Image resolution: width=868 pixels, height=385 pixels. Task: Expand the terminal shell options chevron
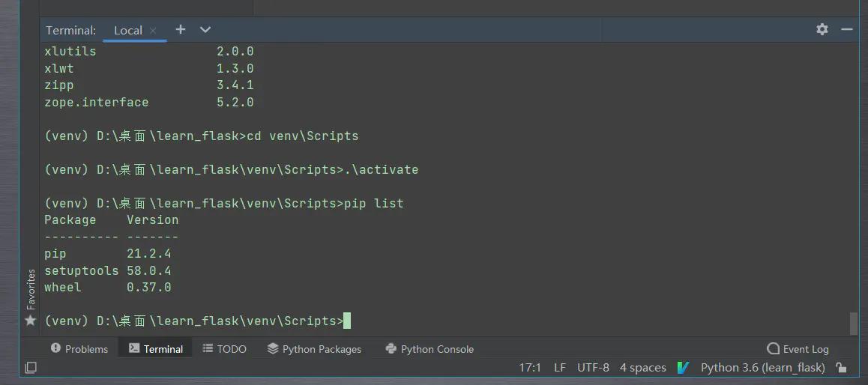pyautogui.click(x=205, y=29)
